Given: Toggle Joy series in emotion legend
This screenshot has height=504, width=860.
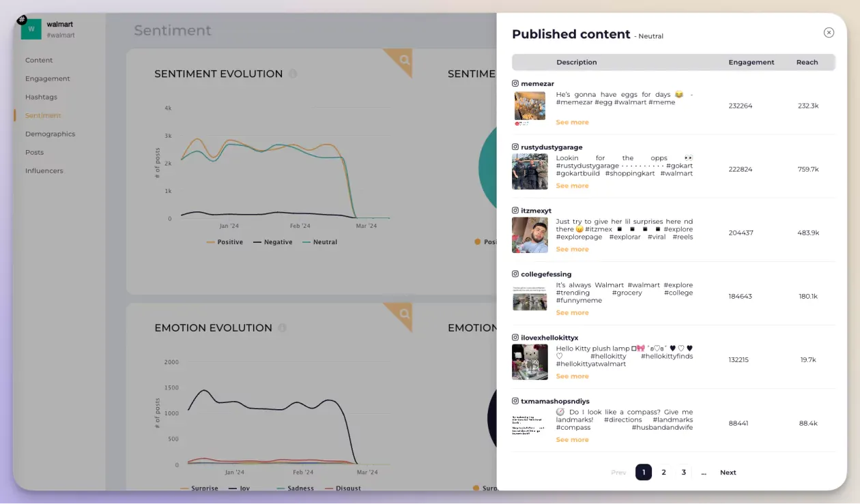Looking at the screenshot, I should click(x=239, y=488).
